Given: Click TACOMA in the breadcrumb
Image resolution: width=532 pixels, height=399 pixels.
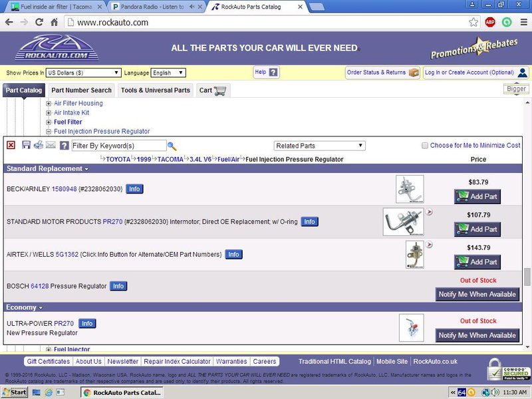Looking at the screenshot, I should point(170,159).
